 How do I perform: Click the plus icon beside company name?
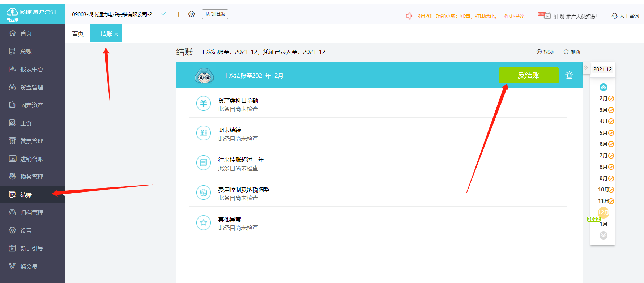coord(179,14)
